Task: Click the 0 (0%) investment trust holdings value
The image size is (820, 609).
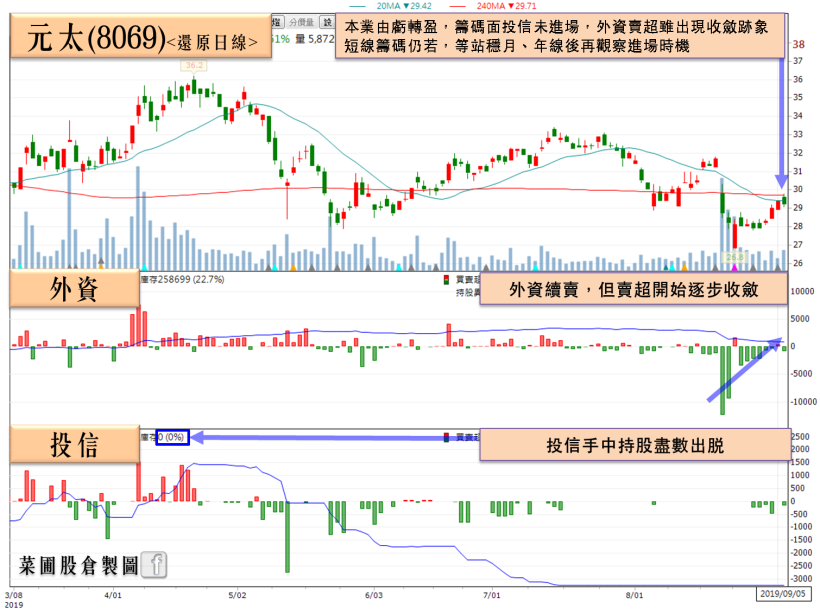Action: coord(172,437)
